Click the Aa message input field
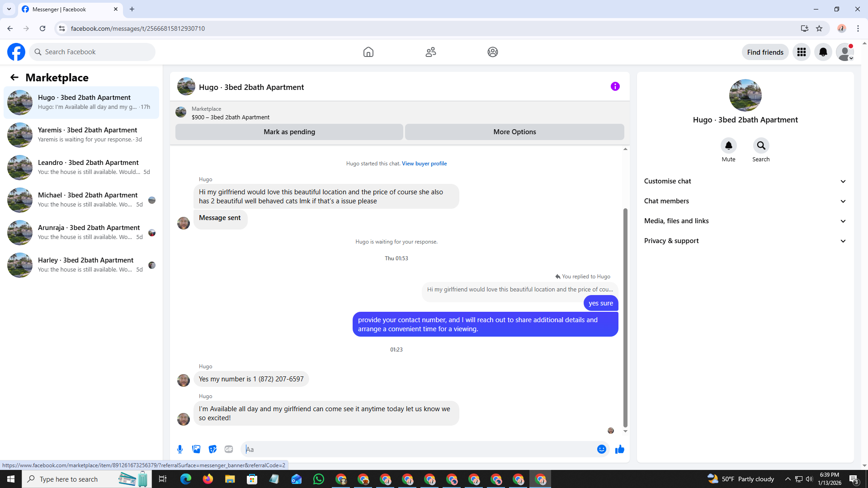 [420, 449]
